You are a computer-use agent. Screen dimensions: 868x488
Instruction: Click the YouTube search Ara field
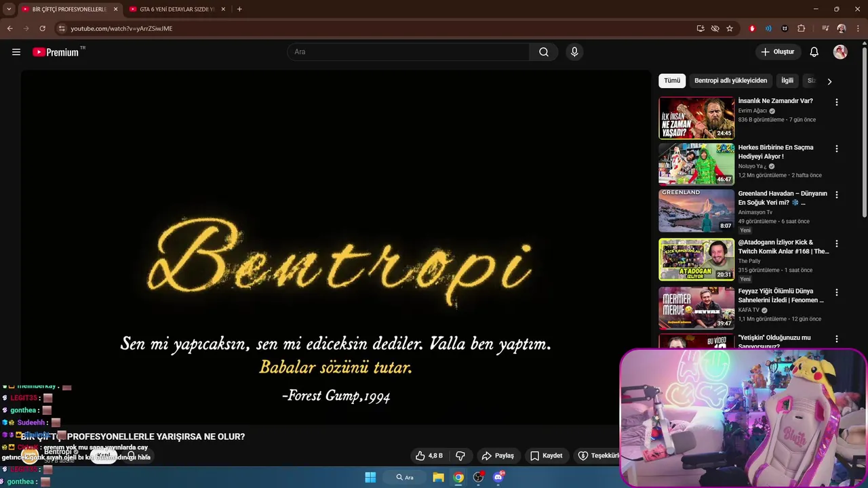[408, 52]
